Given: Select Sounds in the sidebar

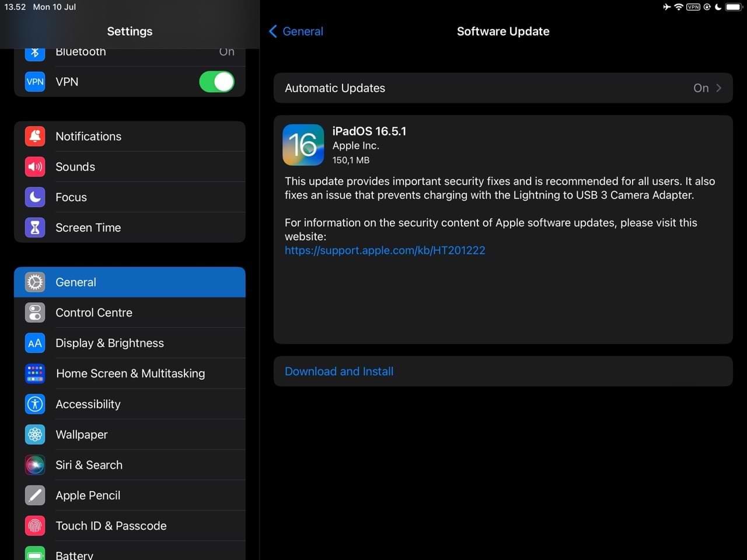Looking at the screenshot, I should click(x=130, y=167).
